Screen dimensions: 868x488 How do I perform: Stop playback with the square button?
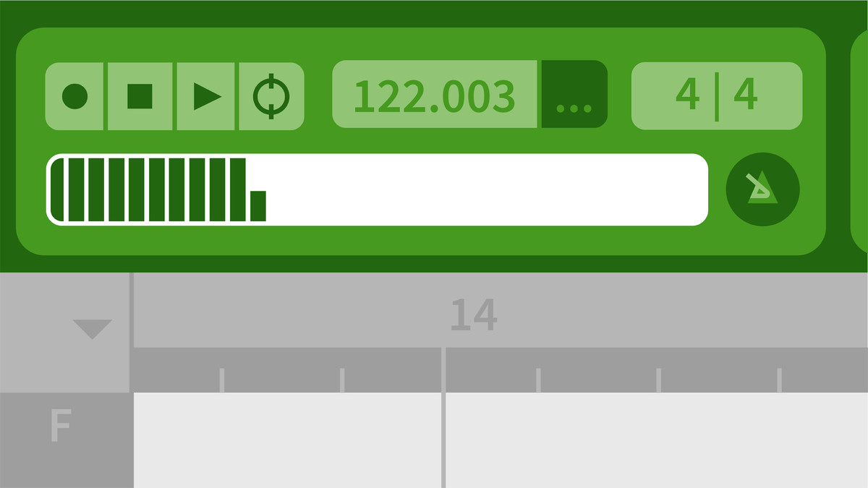pyautogui.click(x=140, y=96)
